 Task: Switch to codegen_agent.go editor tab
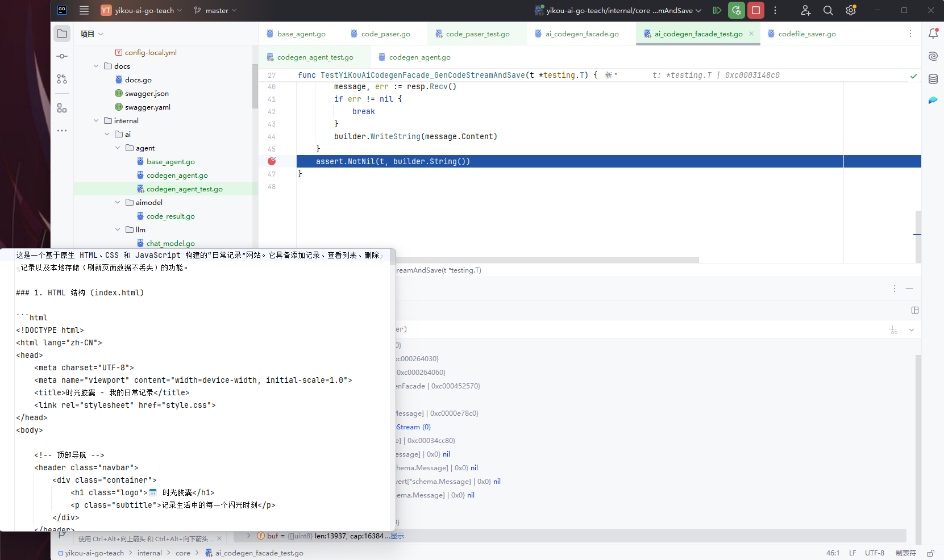(414, 57)
